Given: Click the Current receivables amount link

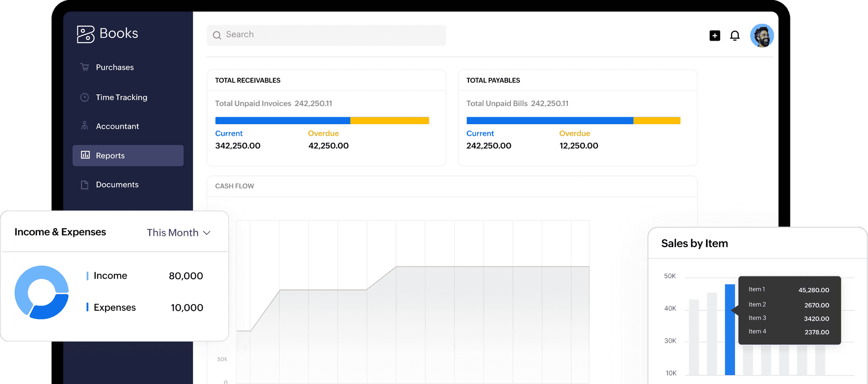Looking at the screenshot, I should (x=238, y=145).
